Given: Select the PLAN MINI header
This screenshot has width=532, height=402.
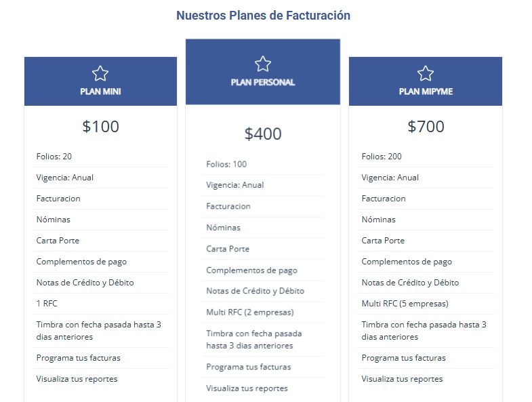Looking at the screenshot, I should pyautogui.click(x=100, y=92).
